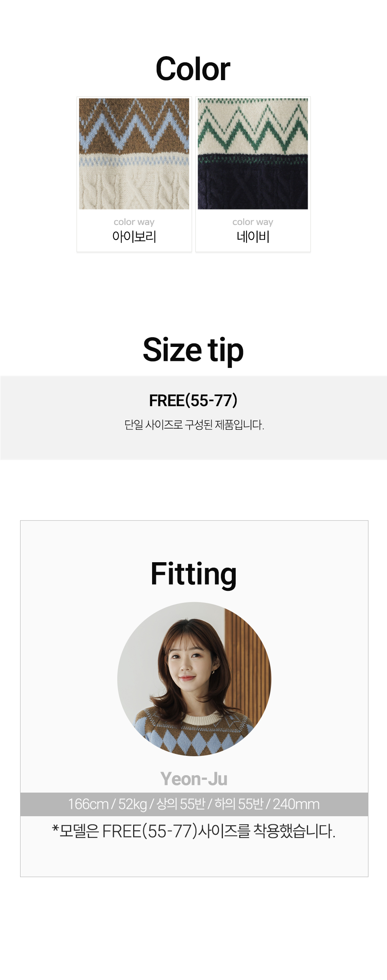Click the Color section heading

coord(193,69)
